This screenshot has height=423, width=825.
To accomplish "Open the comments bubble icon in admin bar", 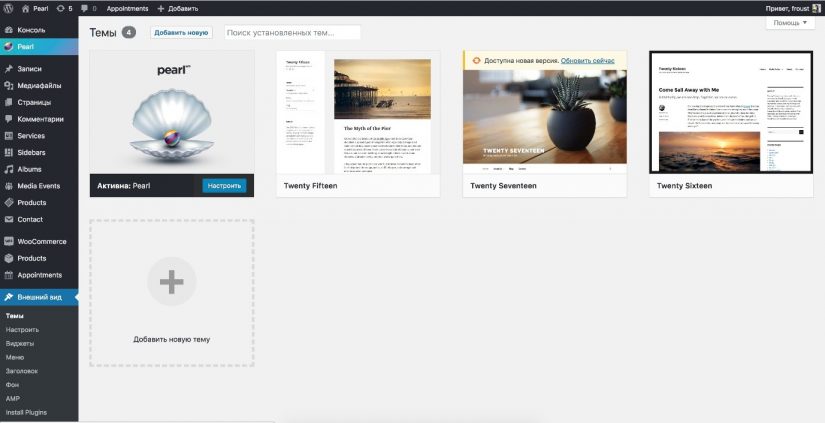I will pyautogui.click(x=85, y=8).
